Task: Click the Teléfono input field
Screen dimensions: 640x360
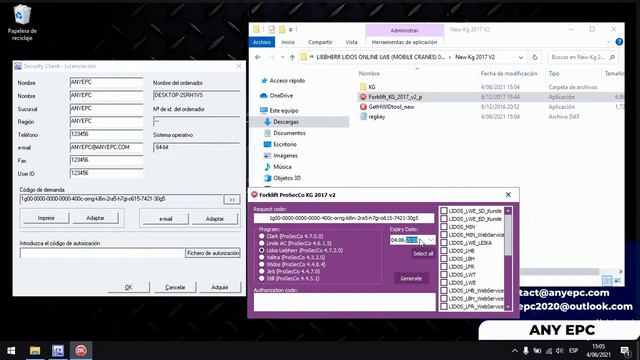Action: pos(106,135)
